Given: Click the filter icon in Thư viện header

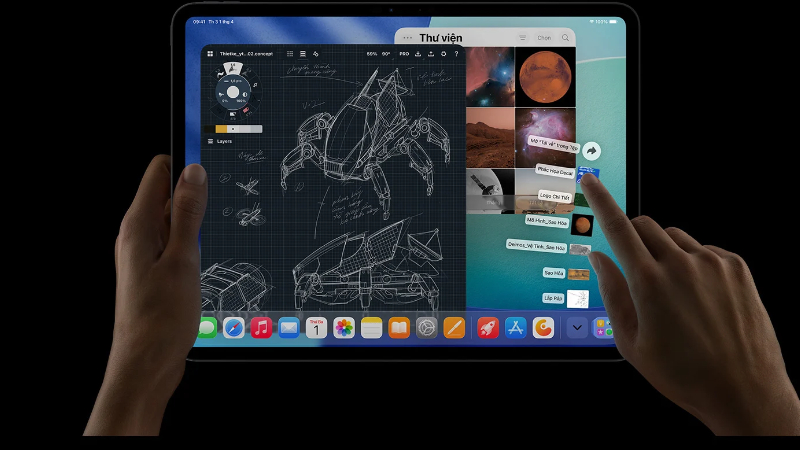Looking at the screenshot, I should pos(522,38).
